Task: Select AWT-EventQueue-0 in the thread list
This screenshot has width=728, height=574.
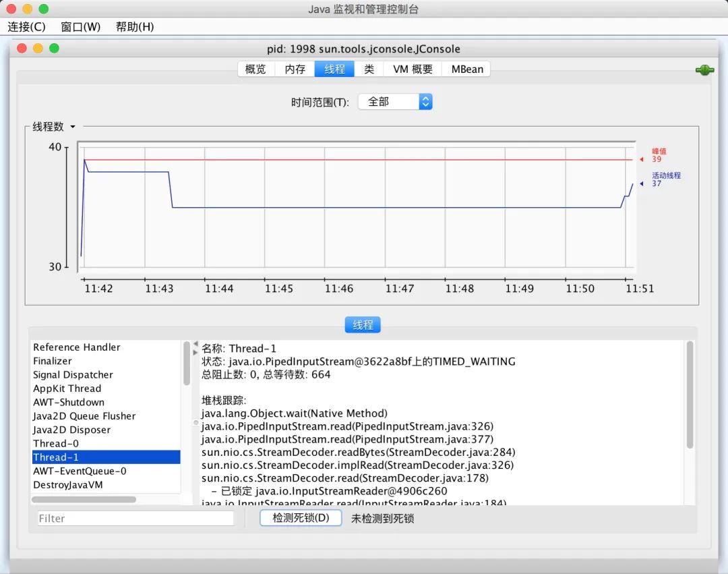Action: coord(80,471)
